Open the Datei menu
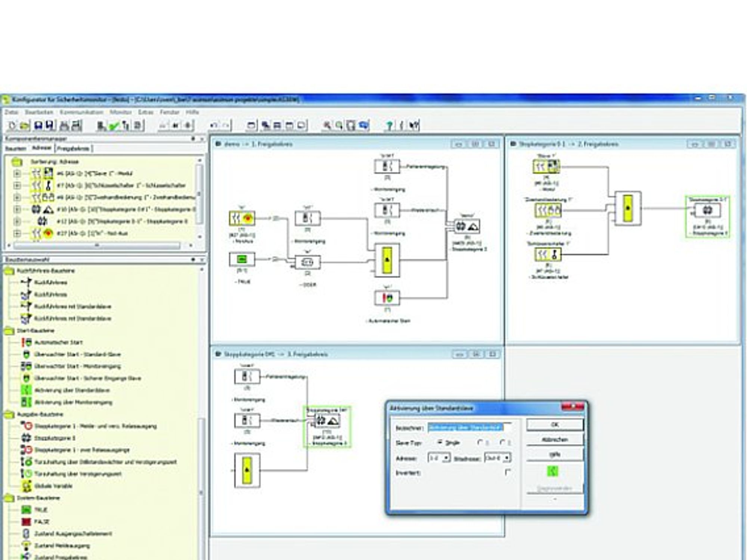Viewport: 747px width, 560px height. 11,112
